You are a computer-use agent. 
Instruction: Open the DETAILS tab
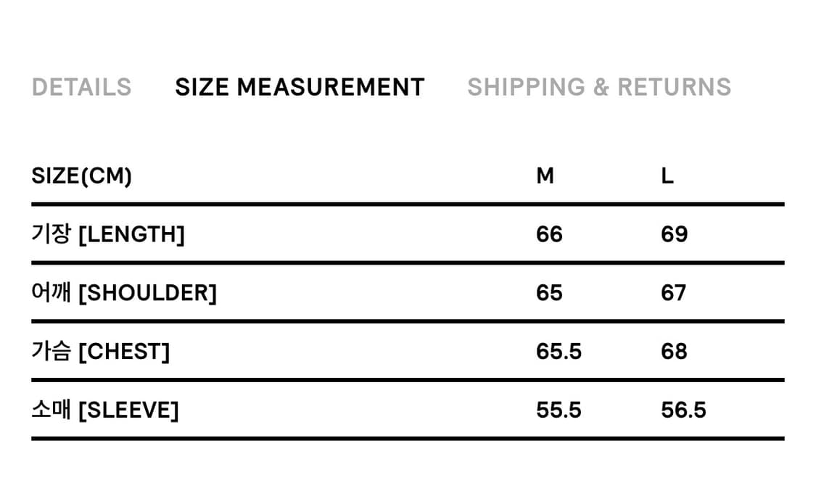(x=81, y=87)
